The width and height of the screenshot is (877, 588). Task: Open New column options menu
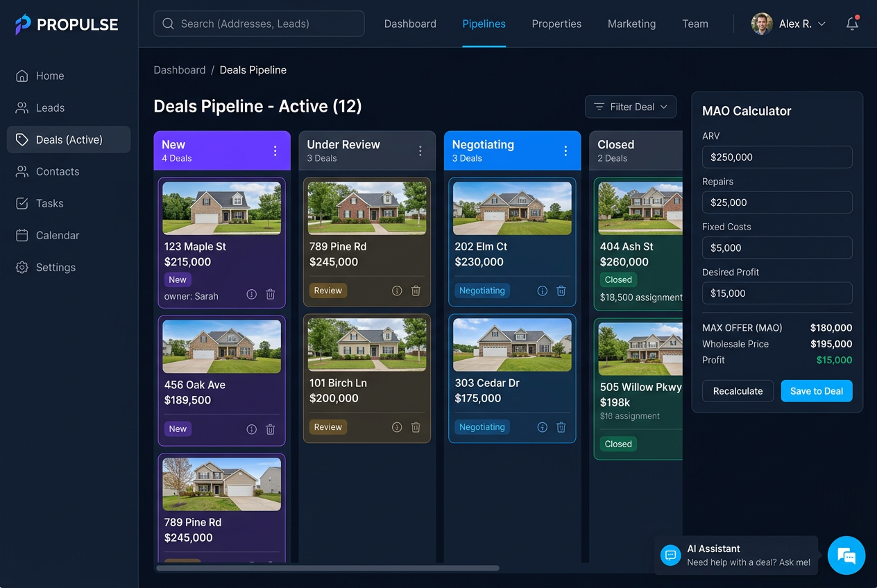(275, 150)
